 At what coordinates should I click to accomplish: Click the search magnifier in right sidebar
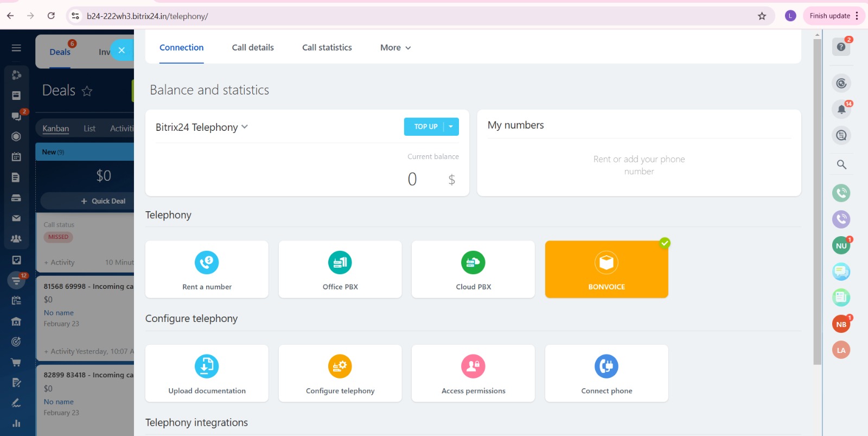pos(841,165)
